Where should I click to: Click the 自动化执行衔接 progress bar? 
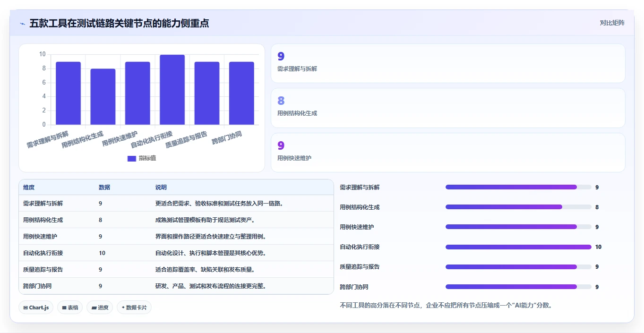coord(518,247)
